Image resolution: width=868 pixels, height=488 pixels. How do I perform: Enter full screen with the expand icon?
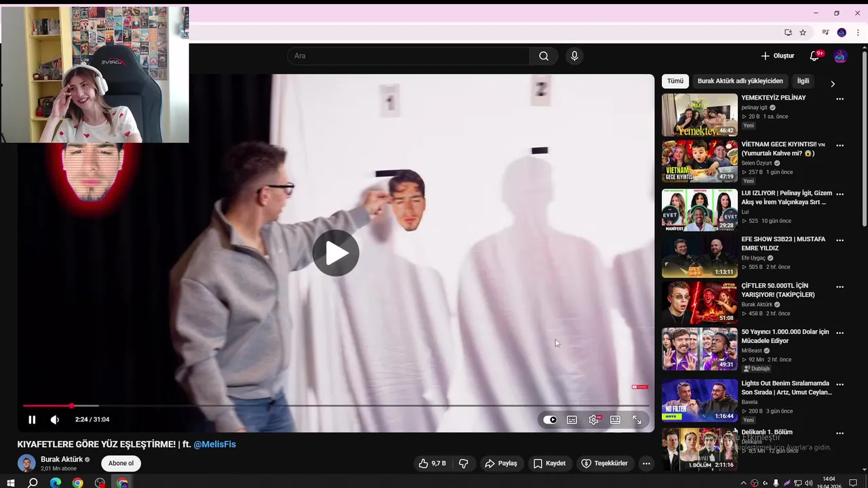point(637,420)
